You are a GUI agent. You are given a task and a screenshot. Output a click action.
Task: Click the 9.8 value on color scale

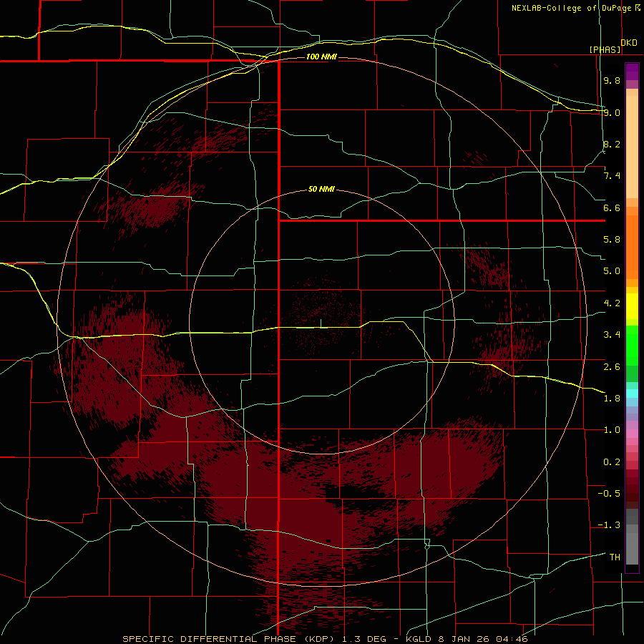coord(612,80)
